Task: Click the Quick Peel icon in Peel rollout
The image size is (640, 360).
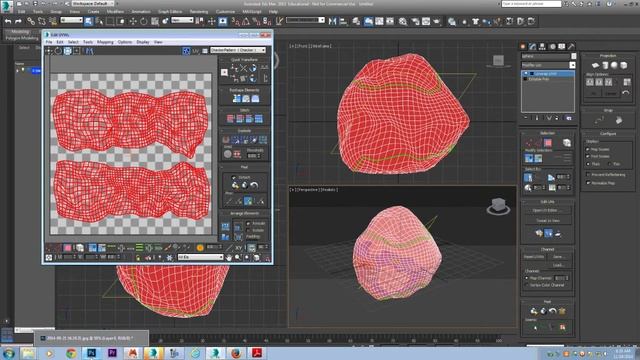Action: tap(235, 185)
